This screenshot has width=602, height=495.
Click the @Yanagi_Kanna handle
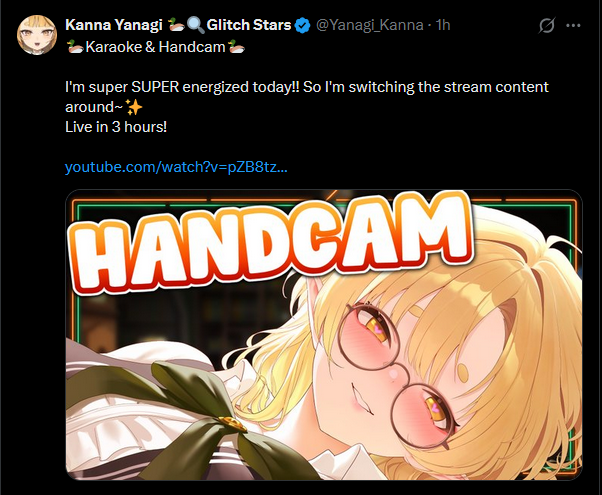point(369,25)
